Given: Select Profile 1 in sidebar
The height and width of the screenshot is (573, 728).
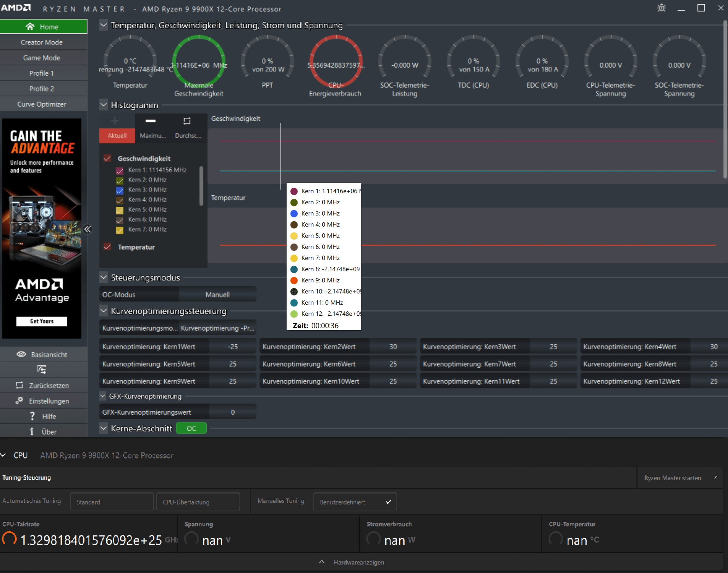Looking at the screenshot, I should [x=43, y=73].
